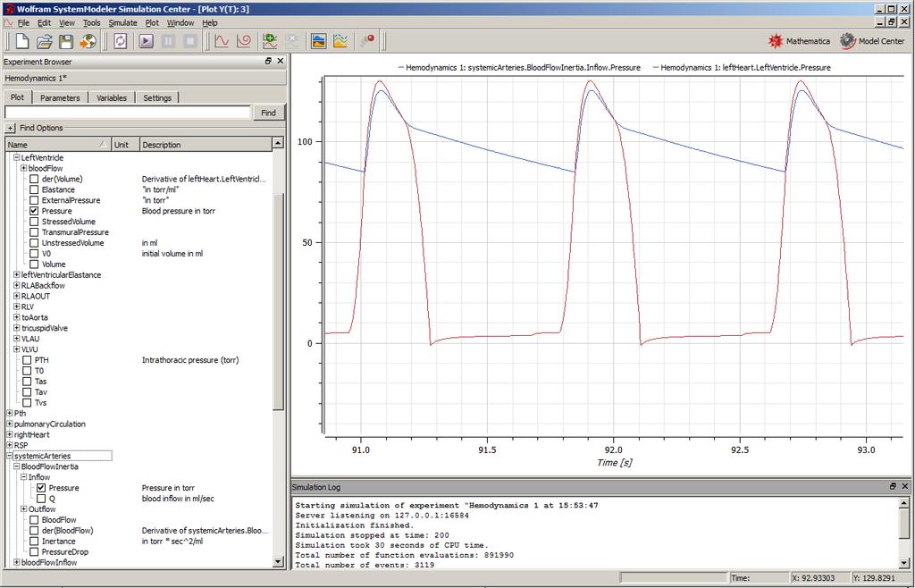Uncheck the Inflow Pressure checkbox
The width and height of the screenshot is (915, 588).
[x=41, y=488]
